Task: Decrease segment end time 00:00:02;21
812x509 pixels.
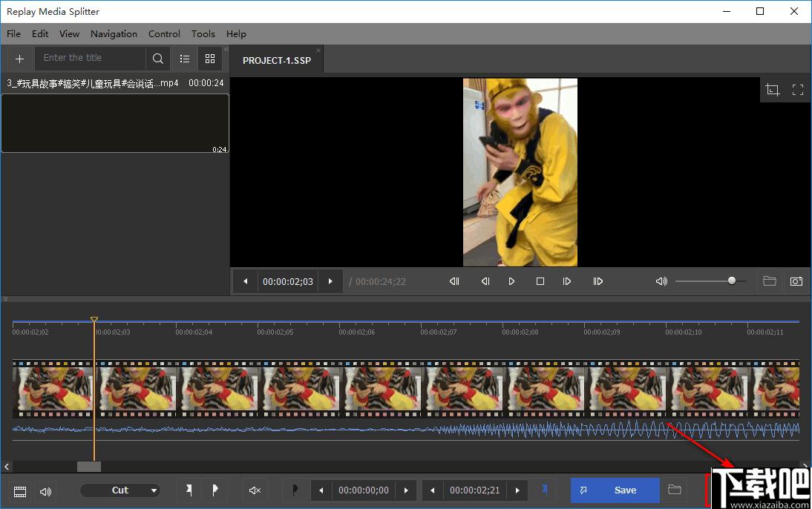Action: (x=433, y=490)
